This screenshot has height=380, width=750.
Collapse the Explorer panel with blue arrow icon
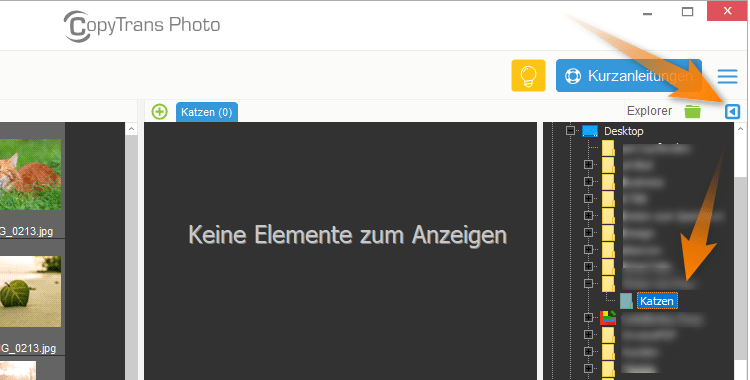[x=732, y=112]
